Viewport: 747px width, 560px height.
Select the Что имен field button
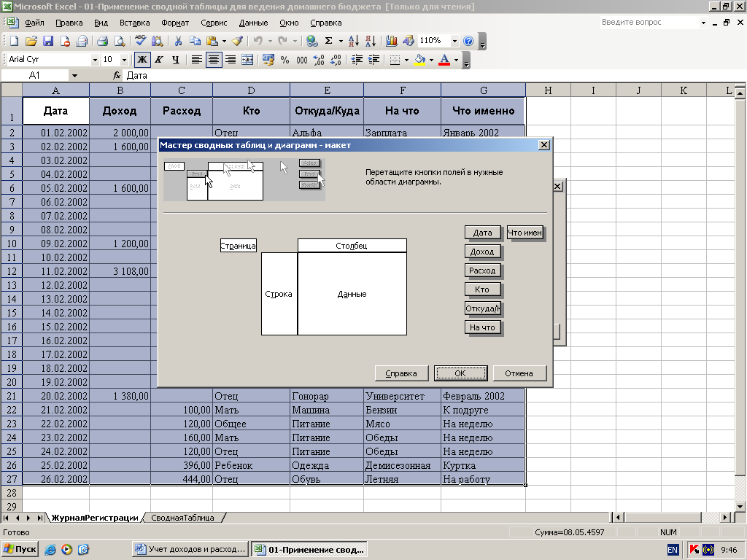tap(525, 233)
